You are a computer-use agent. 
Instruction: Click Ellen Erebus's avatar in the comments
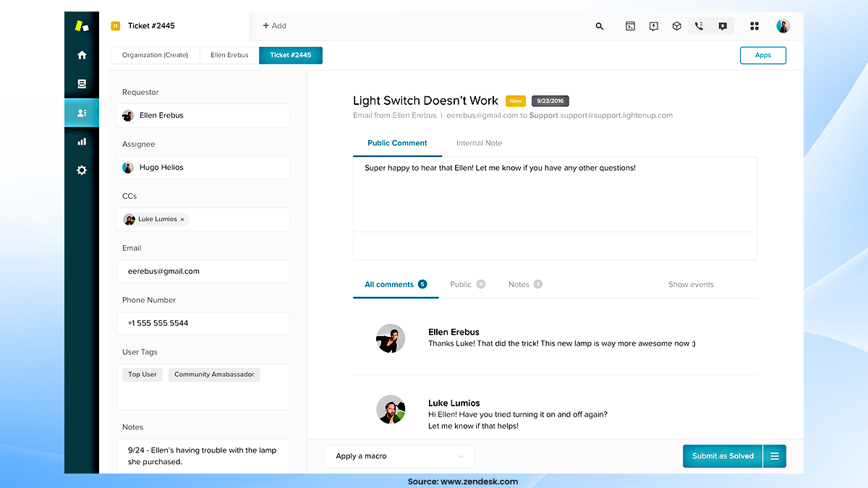tap(391, 338)
